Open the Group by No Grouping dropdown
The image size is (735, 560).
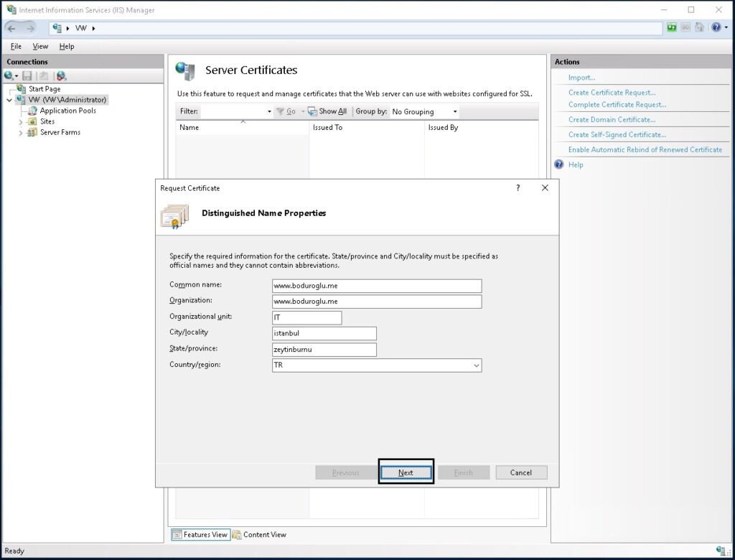tap(454, 112)
